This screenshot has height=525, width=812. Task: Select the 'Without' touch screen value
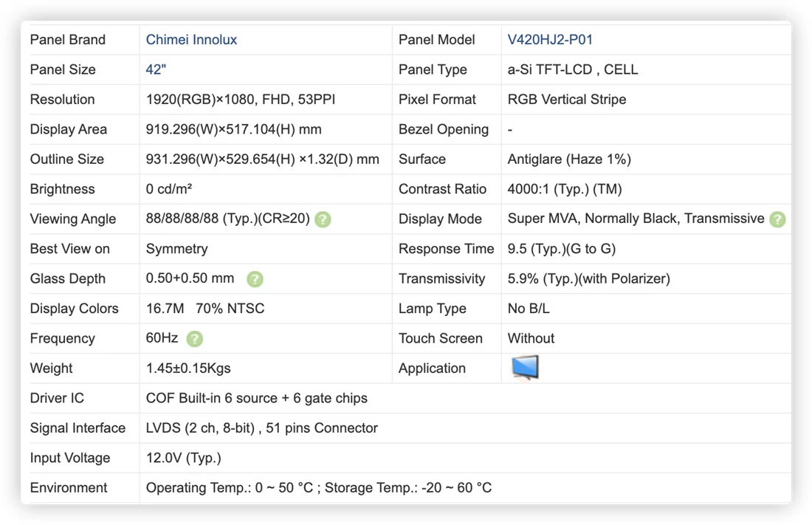[x=531, y=338]
